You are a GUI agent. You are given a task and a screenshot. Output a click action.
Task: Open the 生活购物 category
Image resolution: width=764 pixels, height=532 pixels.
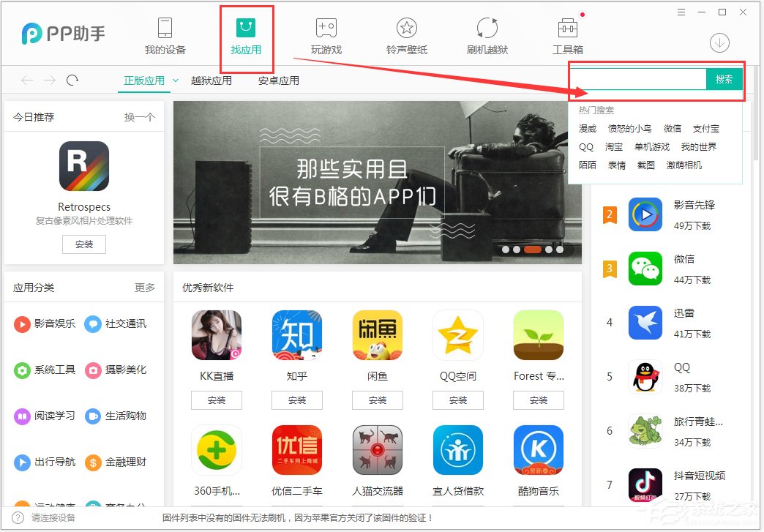pyautogui.click(x=116, y=416)
